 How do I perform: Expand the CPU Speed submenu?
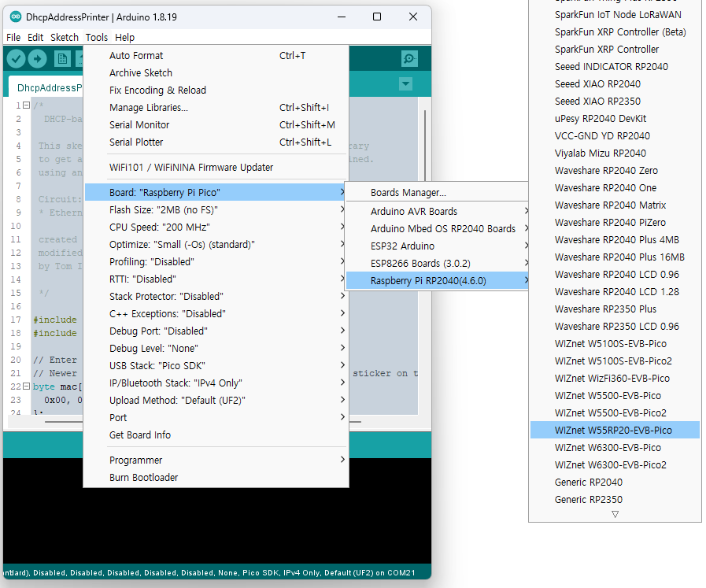(216, 227)
